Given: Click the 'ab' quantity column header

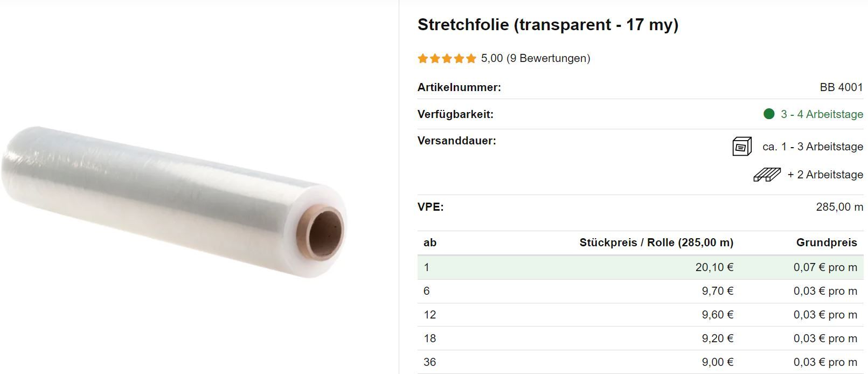Looking at the screenshot, I should coord(430,243).
